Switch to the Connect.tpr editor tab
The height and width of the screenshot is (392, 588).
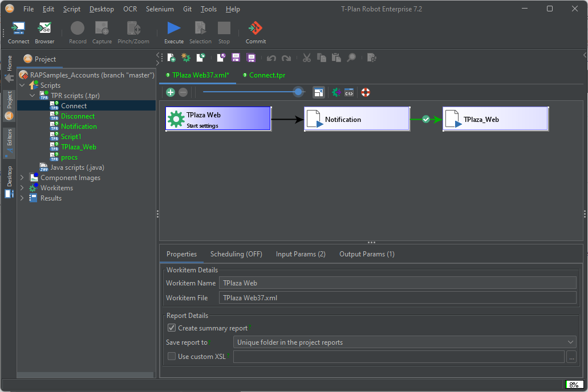pyautogui.click(x=267, y=75)
